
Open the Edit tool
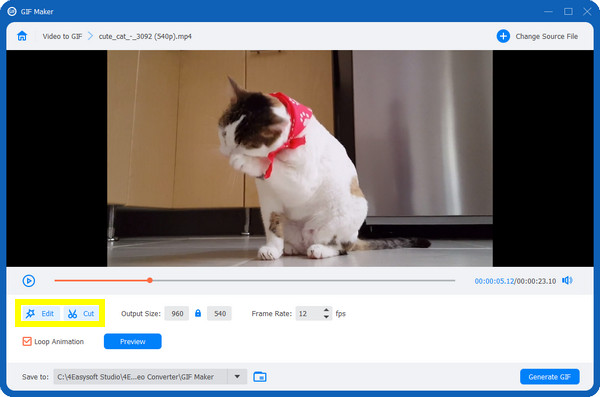pos(40,314)
